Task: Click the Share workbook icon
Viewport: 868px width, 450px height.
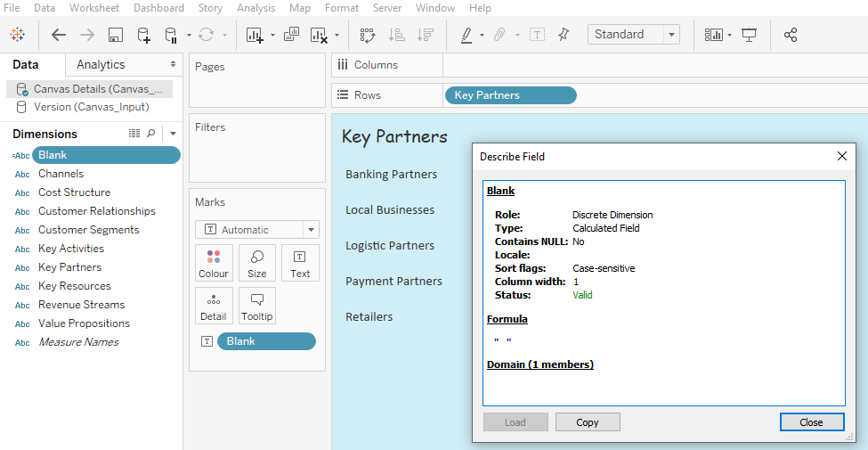Action: tap(790, 35)
